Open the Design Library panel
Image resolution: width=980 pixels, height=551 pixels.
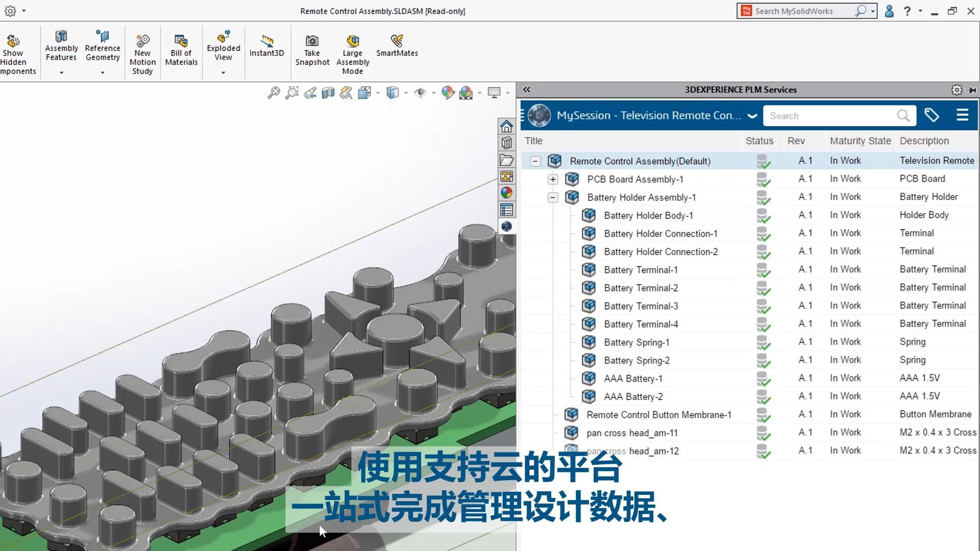[x=506, y=142]
